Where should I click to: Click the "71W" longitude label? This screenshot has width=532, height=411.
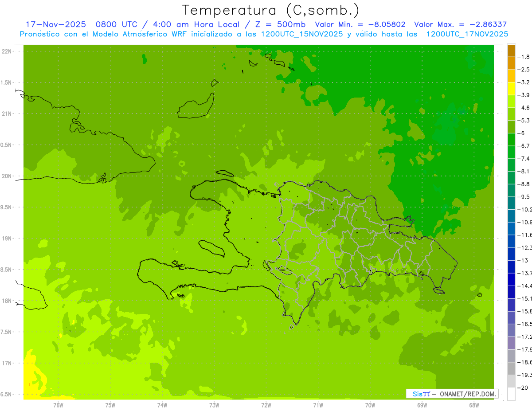point(318,405)
